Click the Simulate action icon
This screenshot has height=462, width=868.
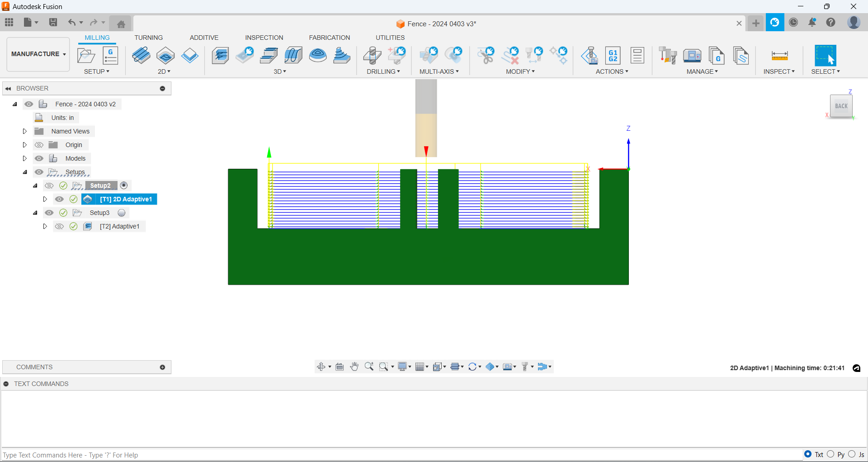click(589, 56)
